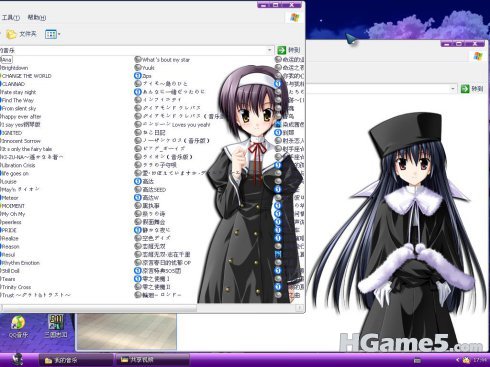Select the file icon next to Yuuki
Viewport: 490px width, 367px height.
pos(138,68)
